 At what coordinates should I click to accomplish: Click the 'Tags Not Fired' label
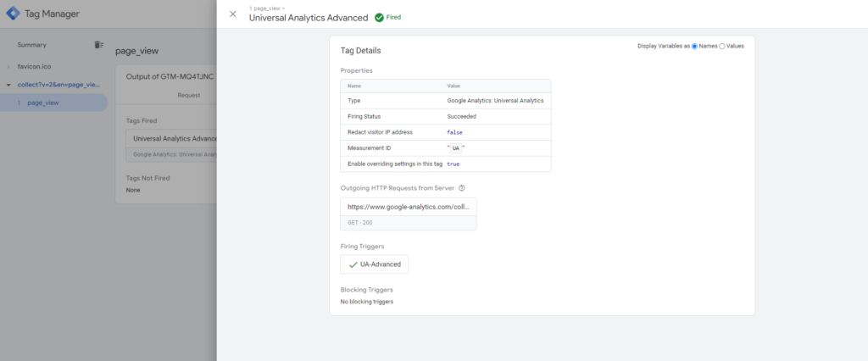147,178
